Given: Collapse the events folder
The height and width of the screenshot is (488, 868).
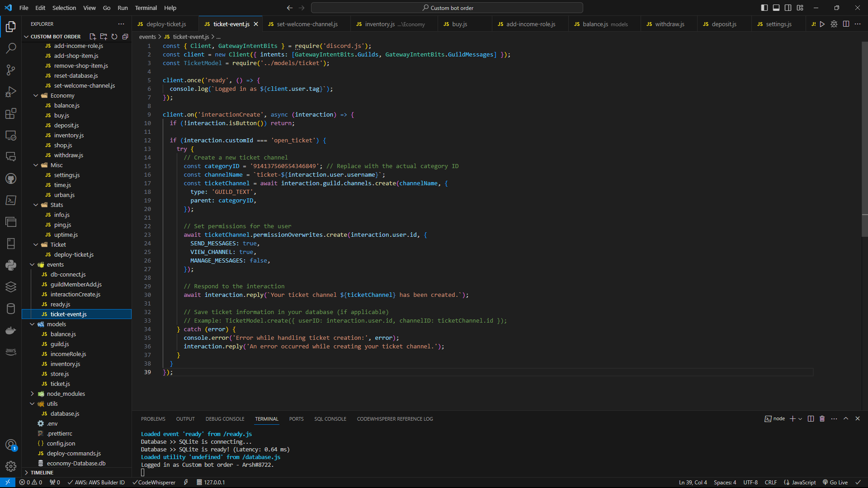Looking at the screenshot, I should pos(55,265).
